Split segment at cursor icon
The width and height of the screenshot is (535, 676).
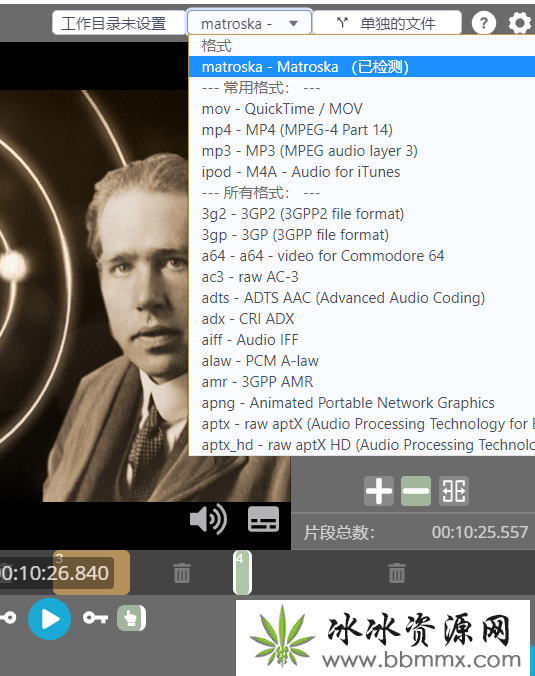click(x=454, y=491)
